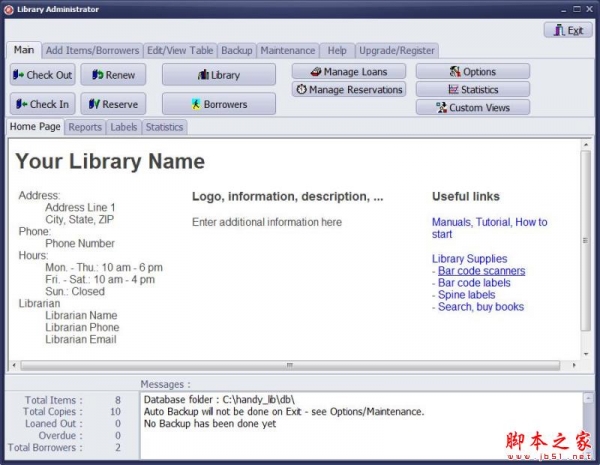The height and width of the screenshot is (465, 600).
Task: Click the Exit button label
Action: pyautogui.click(x=575, y=31)
